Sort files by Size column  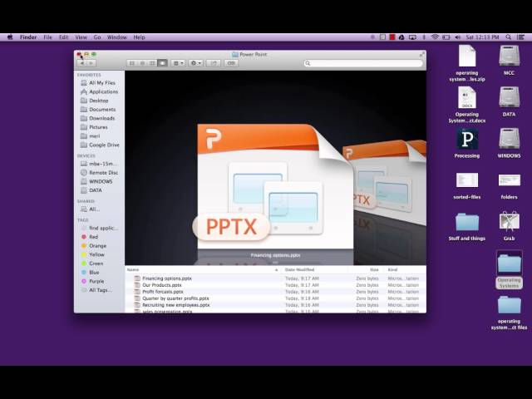pos(366,269)
